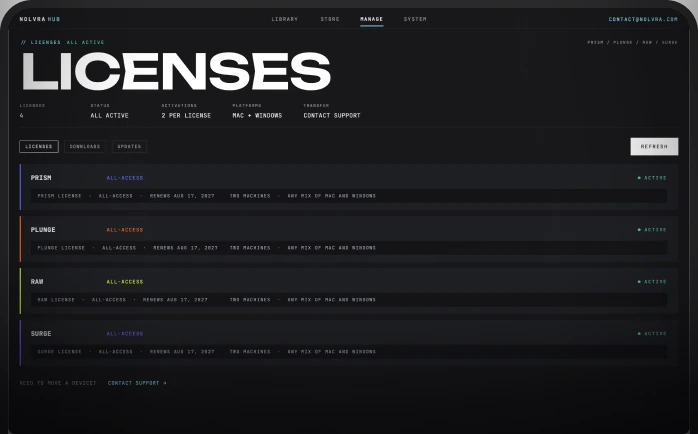This screenshot has height=434, width=698.
Task: Click 'TWO MACHINES' in the PLUNGE detail row
Action: coord(250,248)
